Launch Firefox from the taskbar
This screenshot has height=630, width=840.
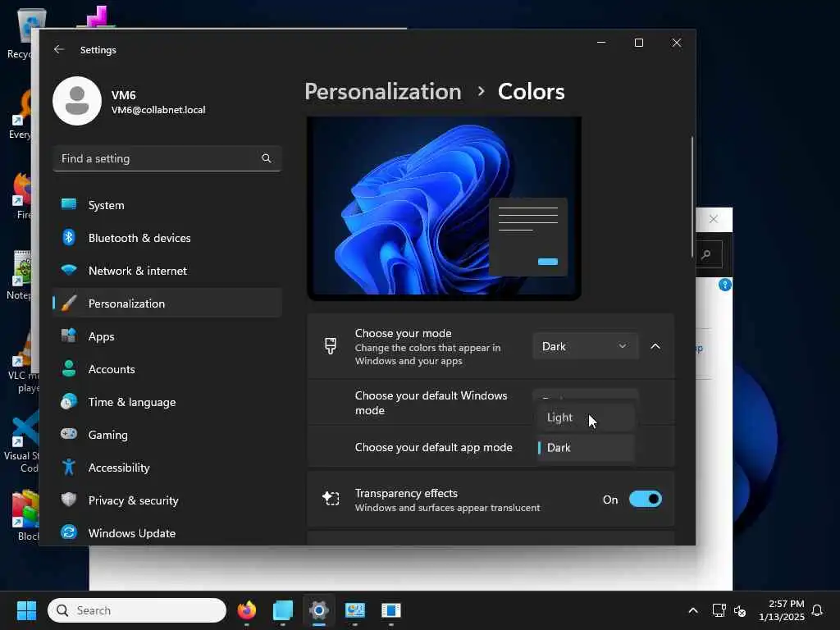[x=247, y=610]
